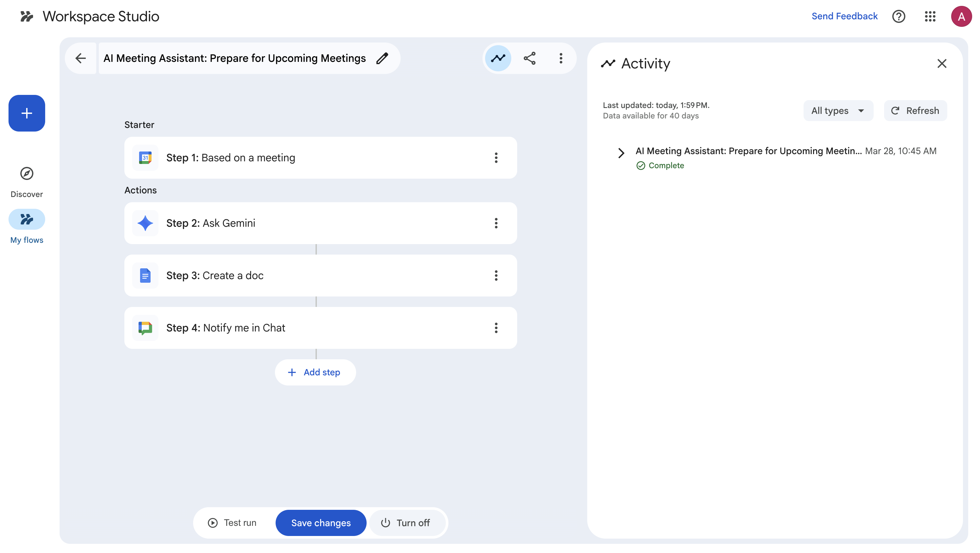
Task: Open the Discover compass icon
Action: click(x=27, y=173)
